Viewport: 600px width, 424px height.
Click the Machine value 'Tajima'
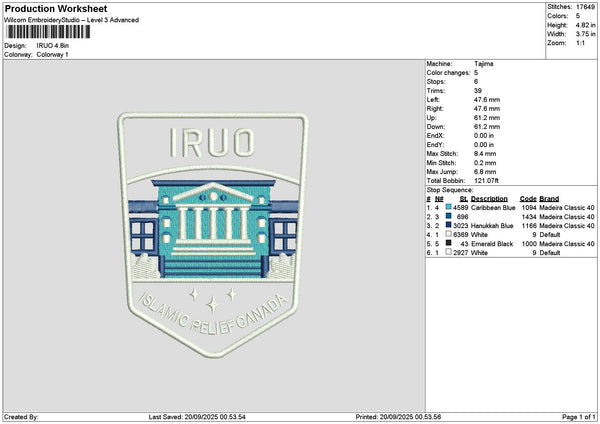(484, 64)
